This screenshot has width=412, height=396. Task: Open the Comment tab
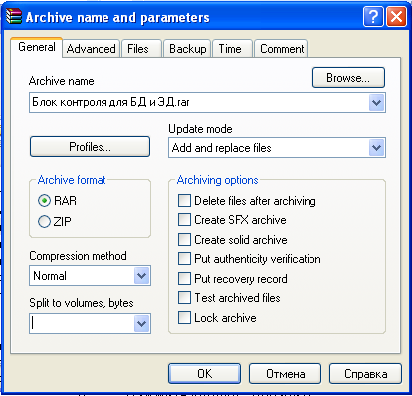[281, 49]
